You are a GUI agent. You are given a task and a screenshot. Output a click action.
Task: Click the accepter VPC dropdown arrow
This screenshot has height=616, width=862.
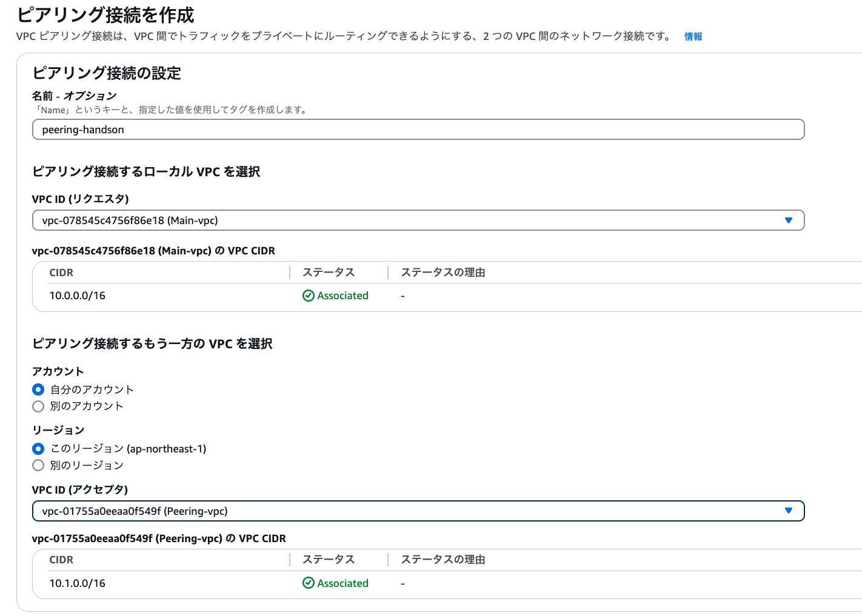click(789, 511)
